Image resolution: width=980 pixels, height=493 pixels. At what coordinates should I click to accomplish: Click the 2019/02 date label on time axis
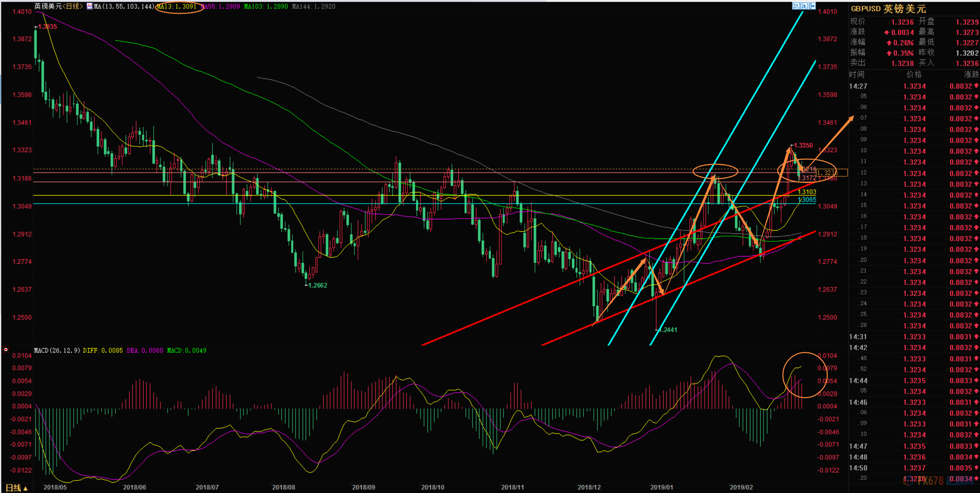pos(741,487)
